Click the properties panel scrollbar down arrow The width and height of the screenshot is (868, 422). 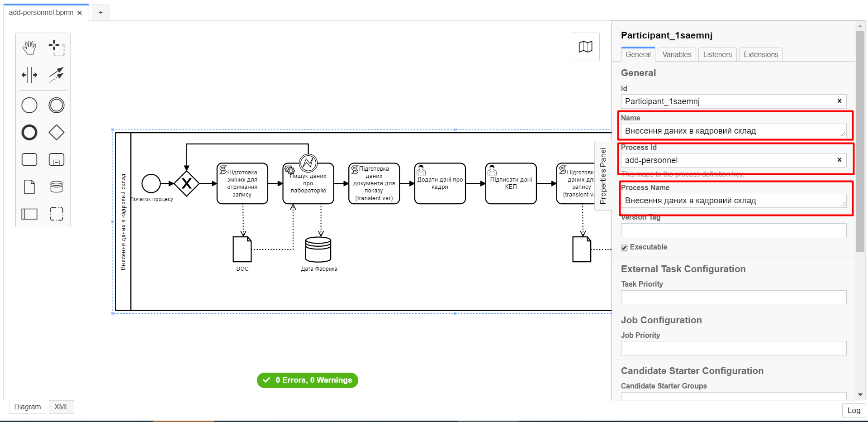[x=860, y=395]
